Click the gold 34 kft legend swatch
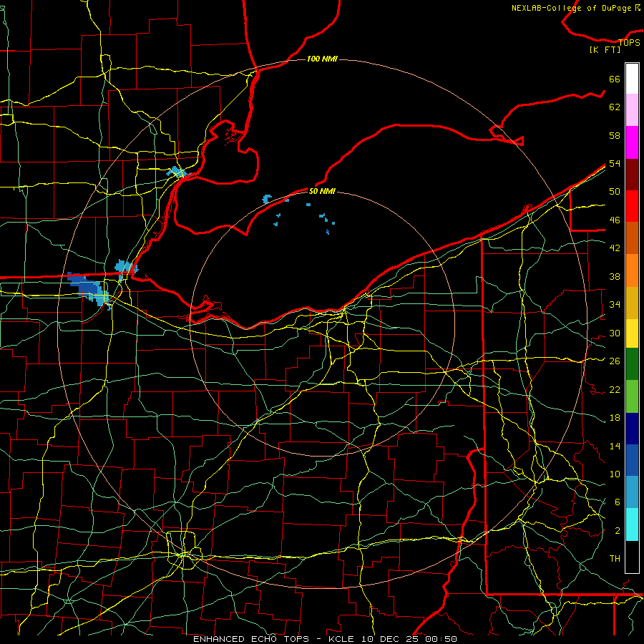 (x=632, y=303)
